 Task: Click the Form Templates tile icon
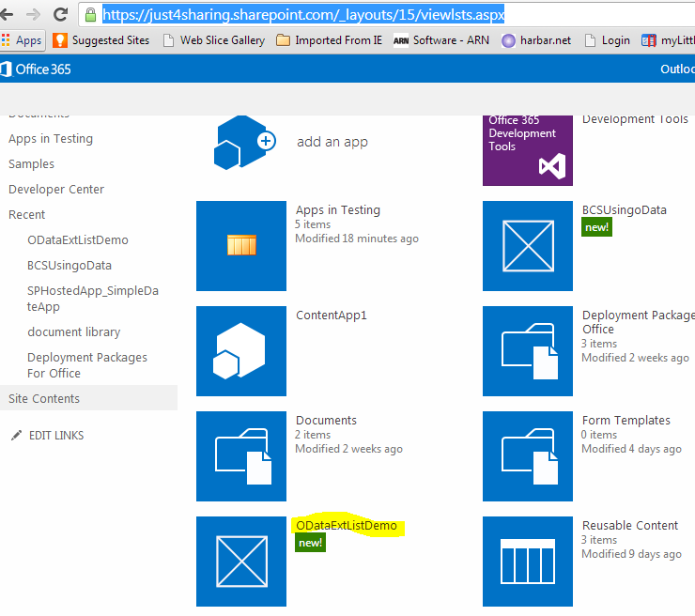click(528, 456)
